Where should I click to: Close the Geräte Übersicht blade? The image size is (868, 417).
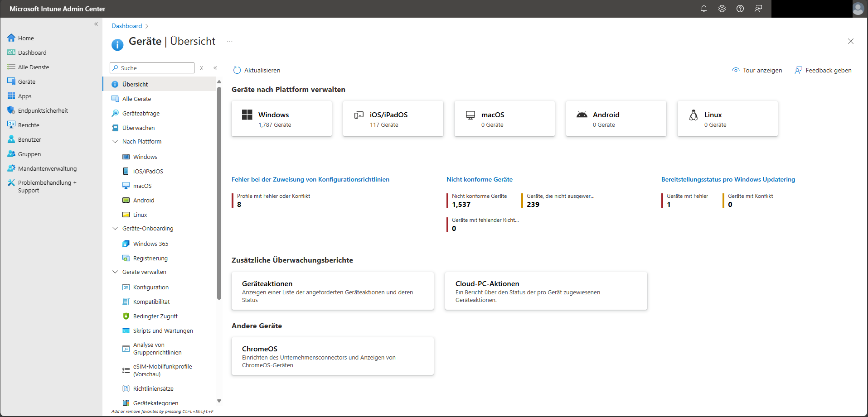(851, 41)
